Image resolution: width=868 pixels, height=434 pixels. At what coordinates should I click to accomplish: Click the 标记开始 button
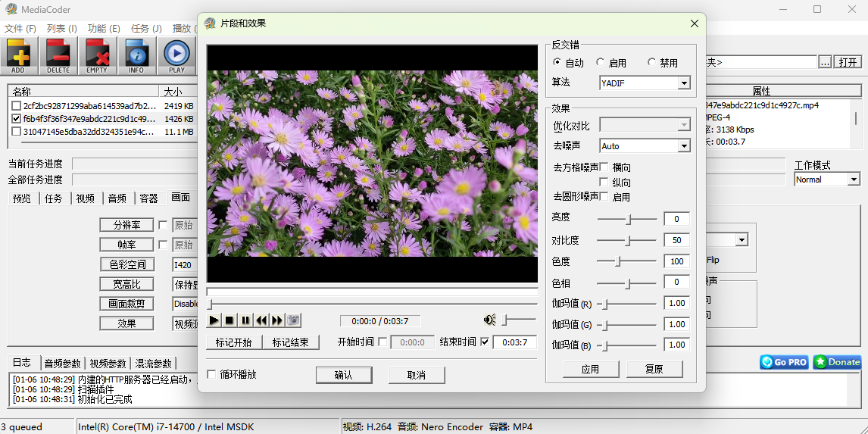pos(233,342)
